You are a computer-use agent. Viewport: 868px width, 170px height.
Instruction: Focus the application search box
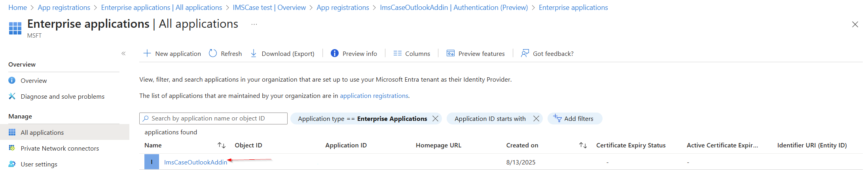213,118
